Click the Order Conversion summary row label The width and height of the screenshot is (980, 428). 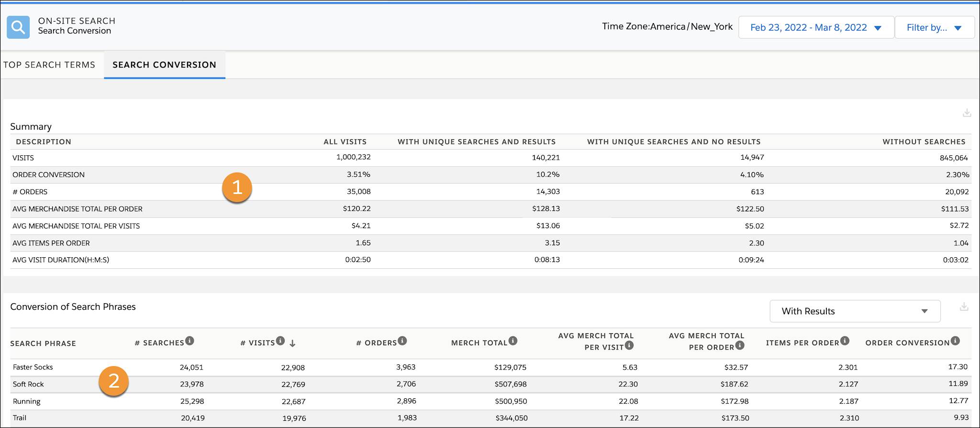[x=48, y=175]
